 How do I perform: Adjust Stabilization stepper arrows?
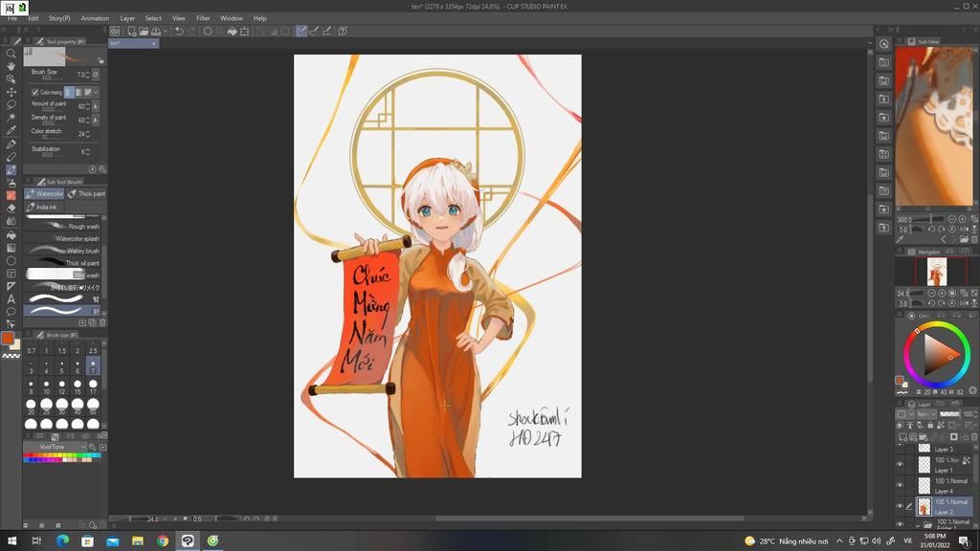[x=87, y=152]
